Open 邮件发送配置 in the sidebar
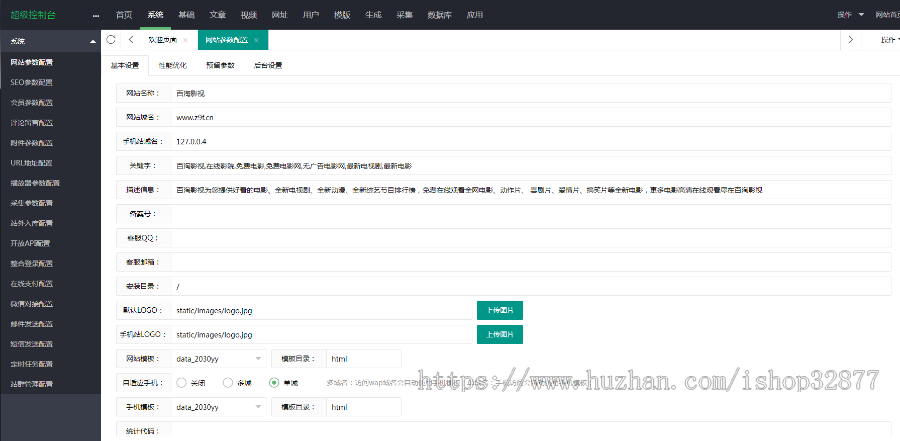 coord(32,323)
